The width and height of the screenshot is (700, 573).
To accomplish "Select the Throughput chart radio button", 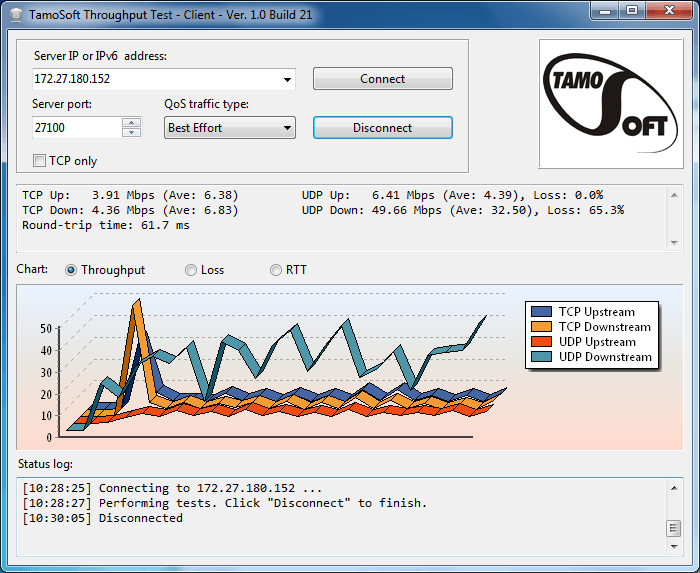I will (71, 270).
